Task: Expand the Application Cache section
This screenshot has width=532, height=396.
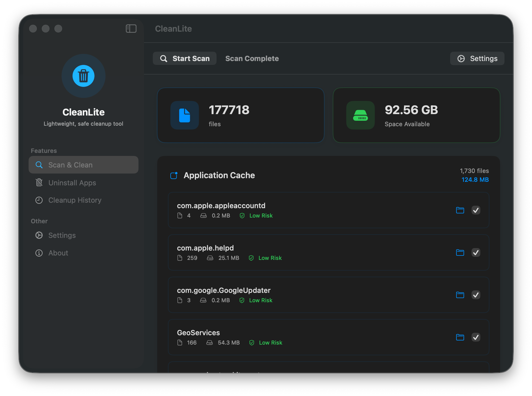Action: click(219, 175)
